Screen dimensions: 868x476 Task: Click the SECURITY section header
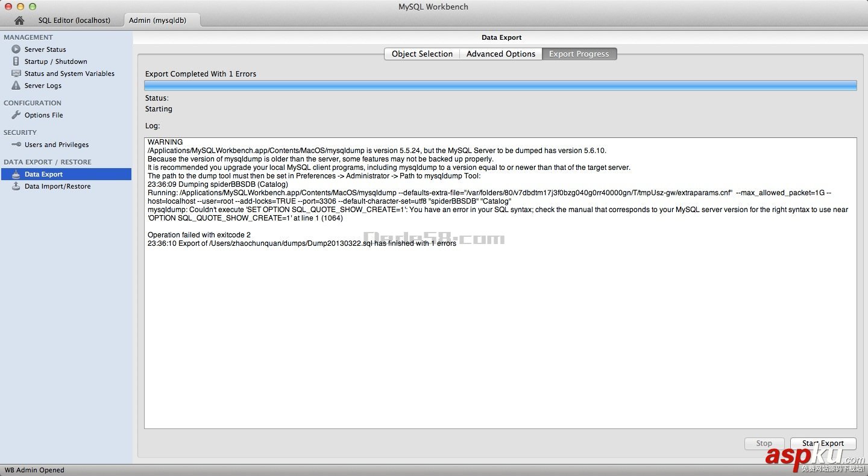click(x=20, y=133)
